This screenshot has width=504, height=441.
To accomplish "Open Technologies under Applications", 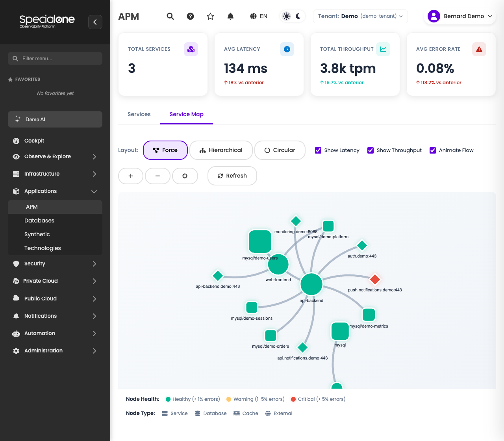I will pyautogui.click(x=55, y=248).
